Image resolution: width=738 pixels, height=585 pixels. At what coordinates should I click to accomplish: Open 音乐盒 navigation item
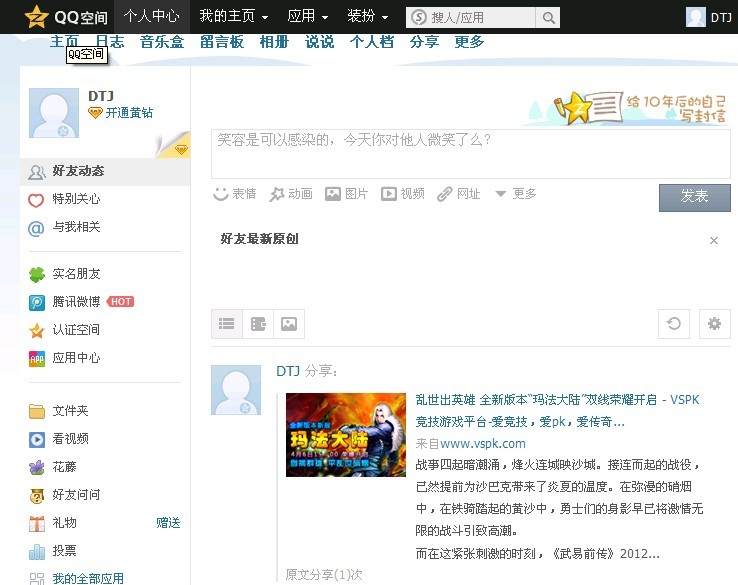(x=162, y=42)
